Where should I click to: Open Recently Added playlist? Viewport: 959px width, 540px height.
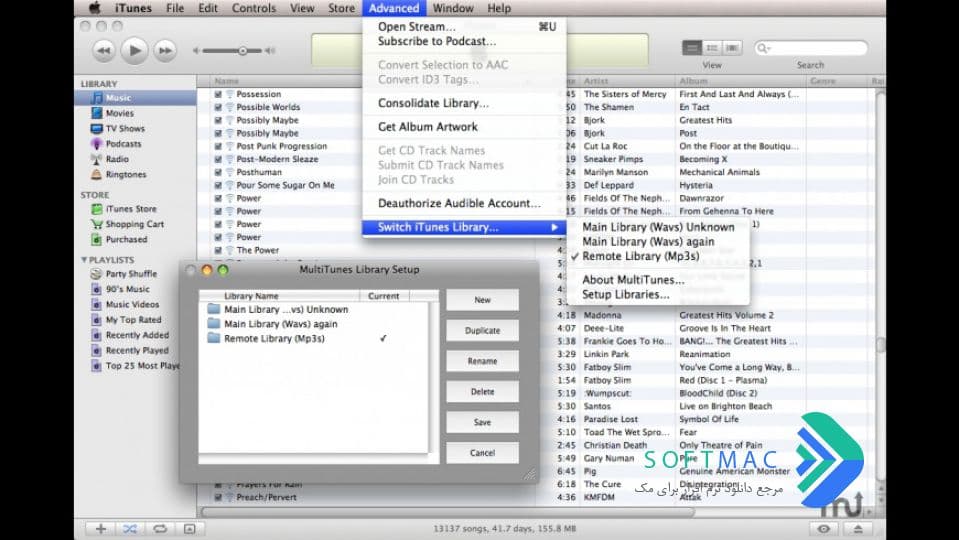[x=137, y=335]
